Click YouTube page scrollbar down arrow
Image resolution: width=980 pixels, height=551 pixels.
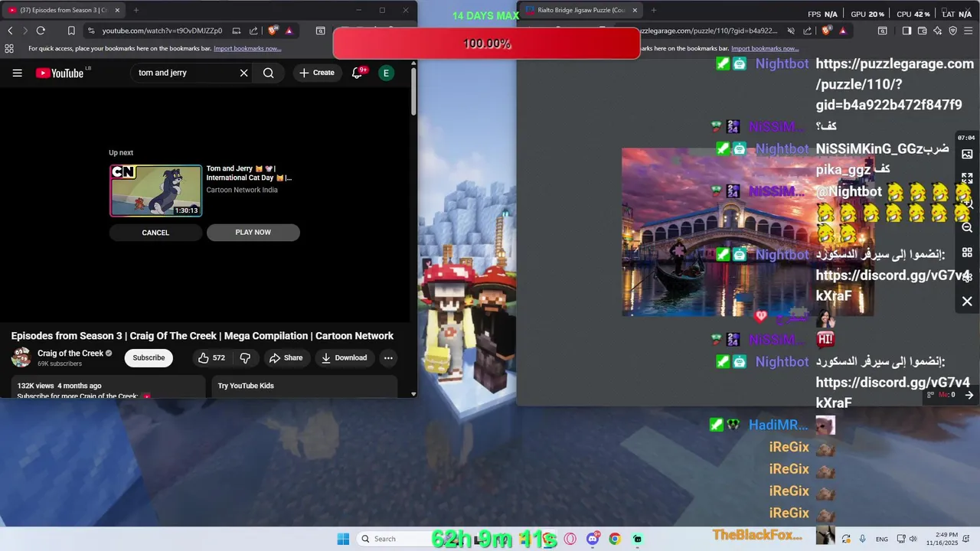point(413,394)
